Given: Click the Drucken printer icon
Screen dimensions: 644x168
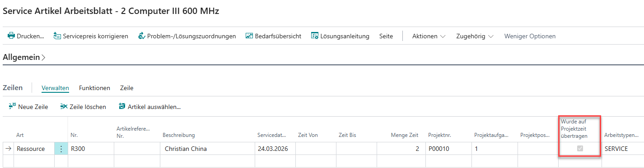Looking at the screenshot, I should pos(11,36).
